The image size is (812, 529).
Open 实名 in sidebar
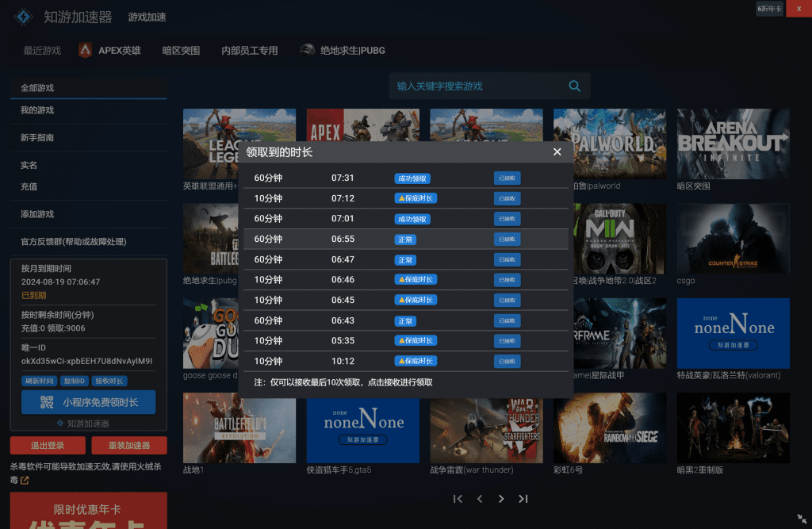click(x=29, y=165)
